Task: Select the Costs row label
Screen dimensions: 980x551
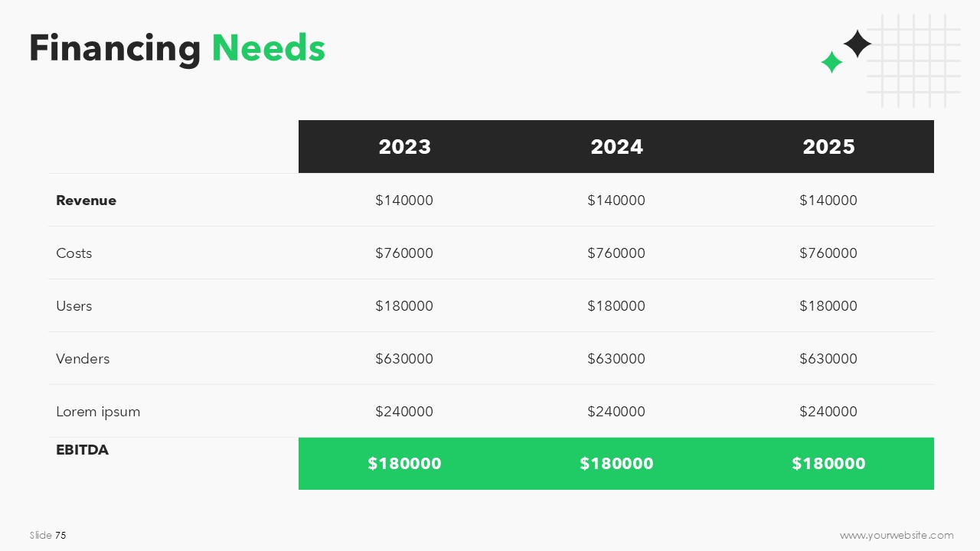Action: [x=73, y=253]
